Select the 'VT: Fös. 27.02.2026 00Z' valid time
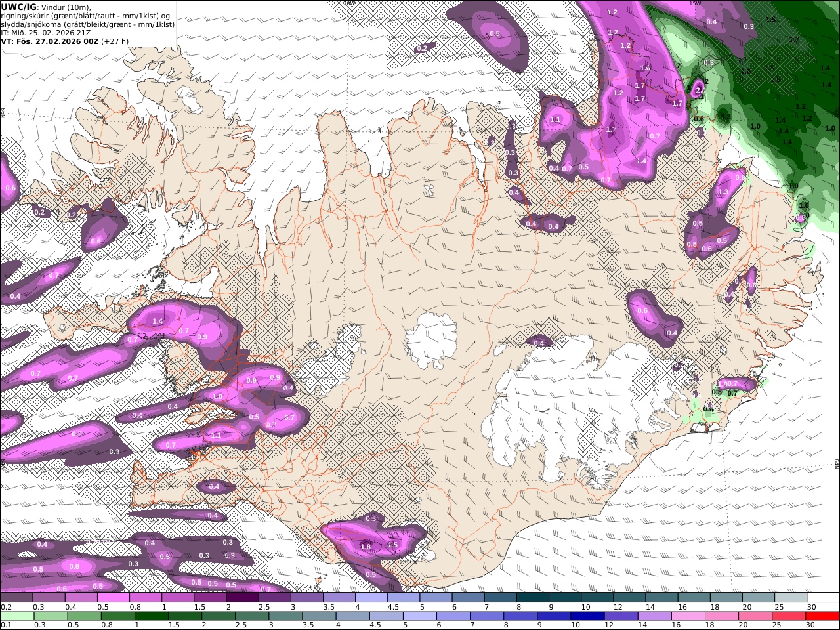 (x=50, y=41)
